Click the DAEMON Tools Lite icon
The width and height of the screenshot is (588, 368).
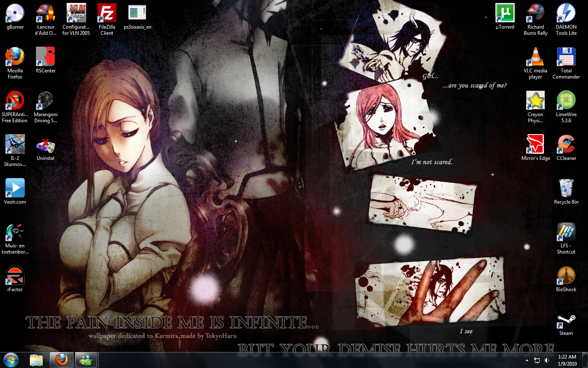(x=566, y=19)
